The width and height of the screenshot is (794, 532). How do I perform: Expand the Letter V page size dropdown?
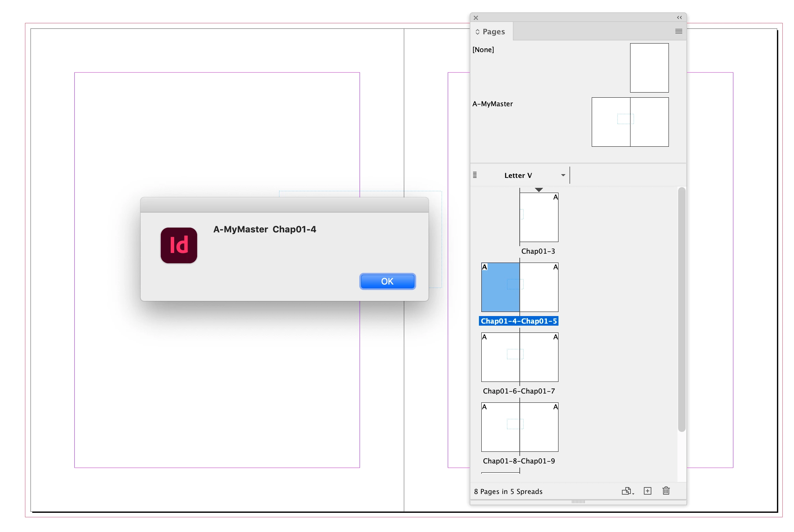[x=563, y=175]
